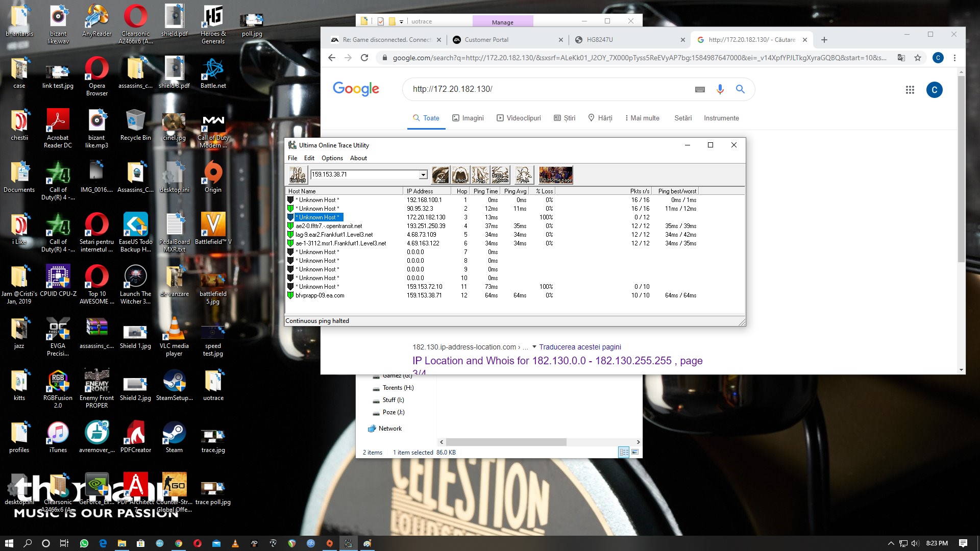This screenshot has width=980, height=551.
Task: Open the About menu in Trace Utility
Action: coord(358,158)
